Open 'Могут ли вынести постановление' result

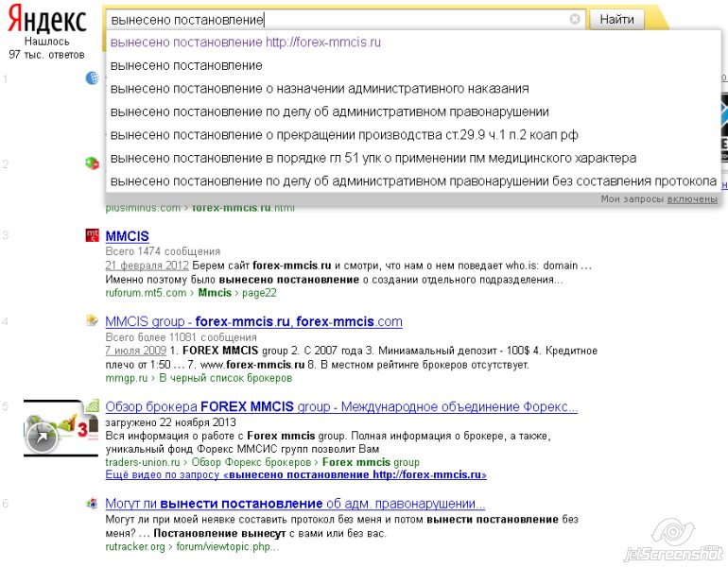click(x=295, y=504)
